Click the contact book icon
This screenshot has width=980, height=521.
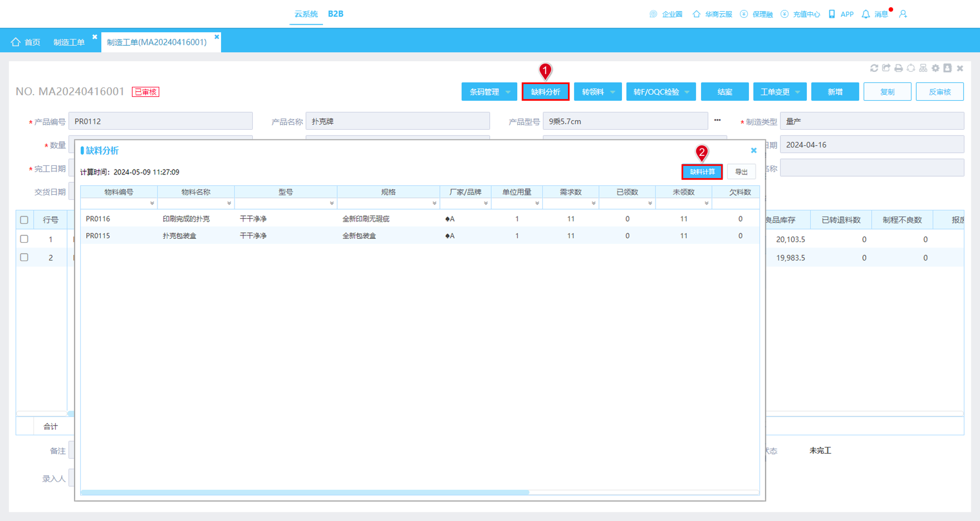948,68
